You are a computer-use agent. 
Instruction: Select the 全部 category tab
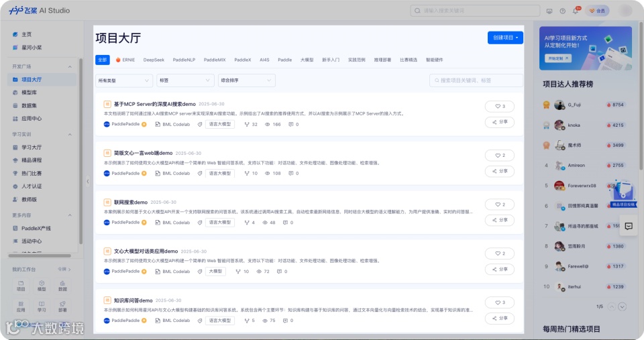tap(102, 60)
